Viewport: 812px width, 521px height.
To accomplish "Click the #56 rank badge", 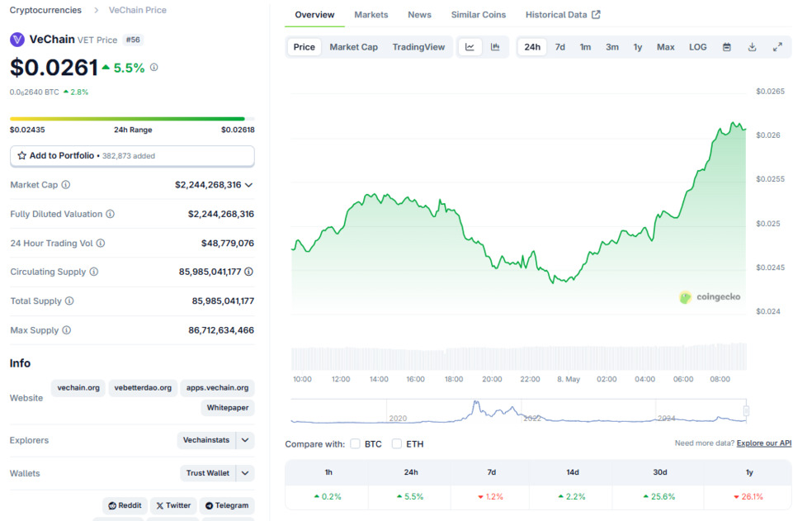I will click(133, 40).
